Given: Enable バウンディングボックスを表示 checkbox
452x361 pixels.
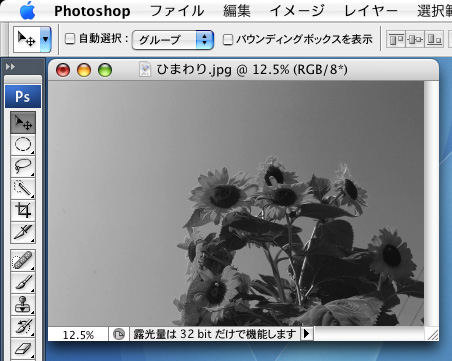Looking at the screenshot, I should click(x=228, y=39).
